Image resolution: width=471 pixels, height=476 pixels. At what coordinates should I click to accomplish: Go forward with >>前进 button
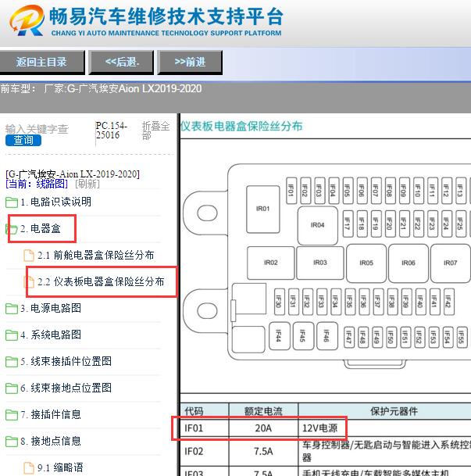pos(190,63)
